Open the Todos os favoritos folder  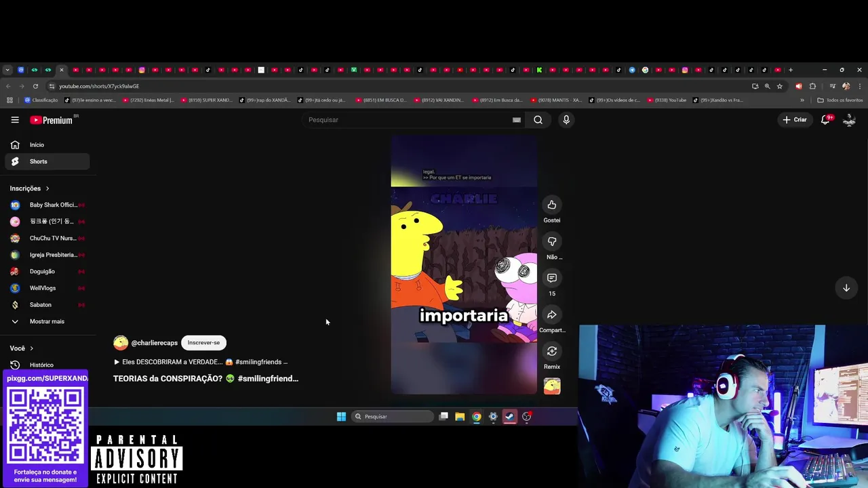(840, 100)
